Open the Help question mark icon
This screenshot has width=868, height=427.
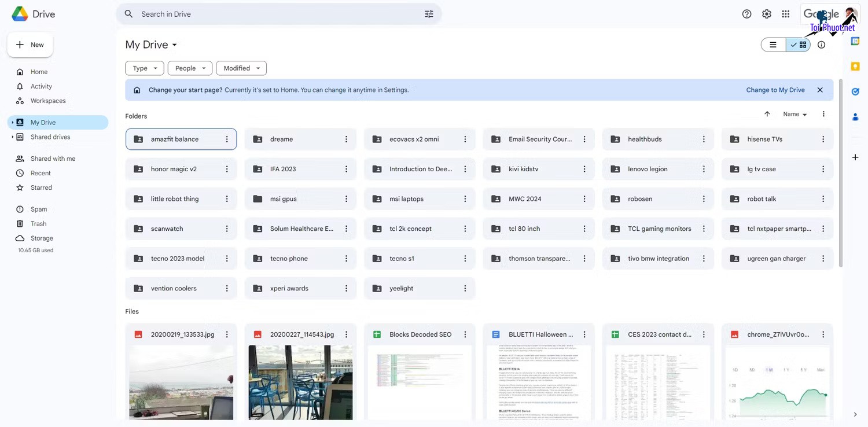coord(746,14)
